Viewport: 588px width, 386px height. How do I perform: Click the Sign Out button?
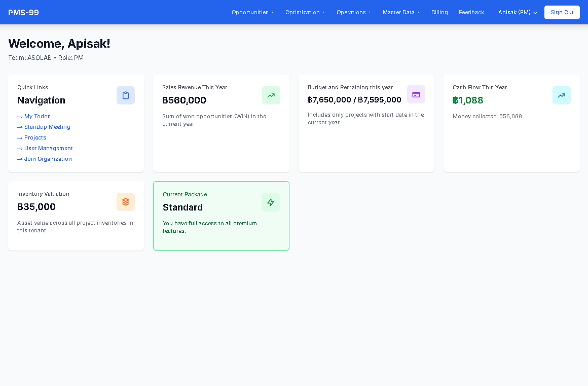(562, 12)
